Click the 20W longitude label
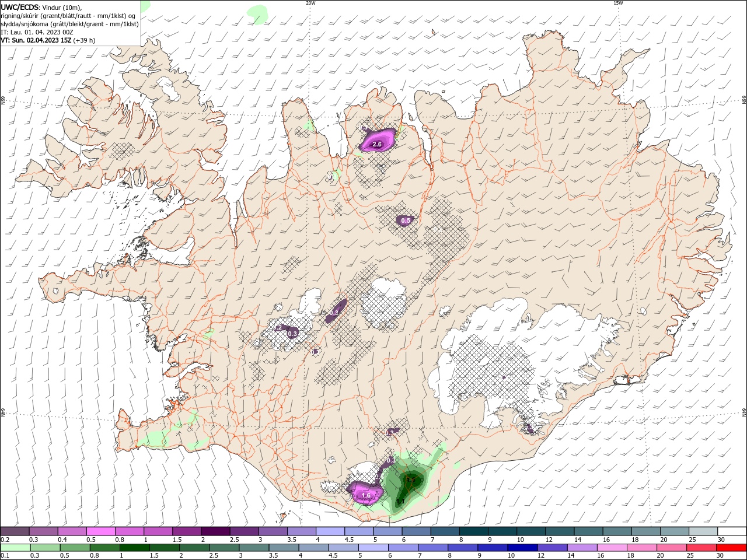 point(310,3)
